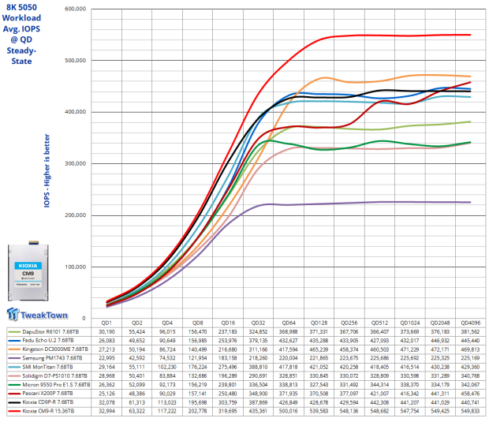Viewport: 489px width, 448px height.
Task: Select the "QD8" column header
Action: tap(198, 323)
